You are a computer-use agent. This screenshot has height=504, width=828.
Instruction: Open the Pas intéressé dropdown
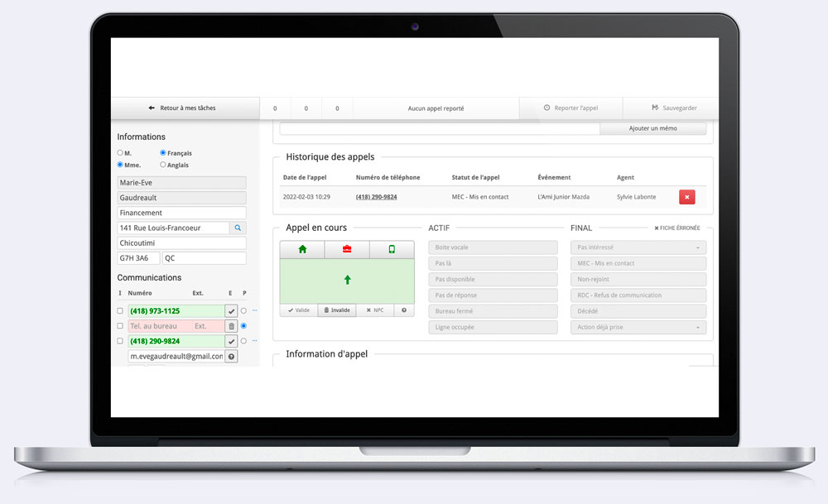click(x=638, y=247)
